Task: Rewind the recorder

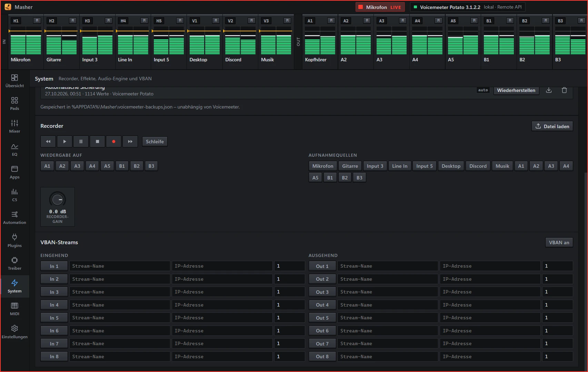Action: click(48, 142)
